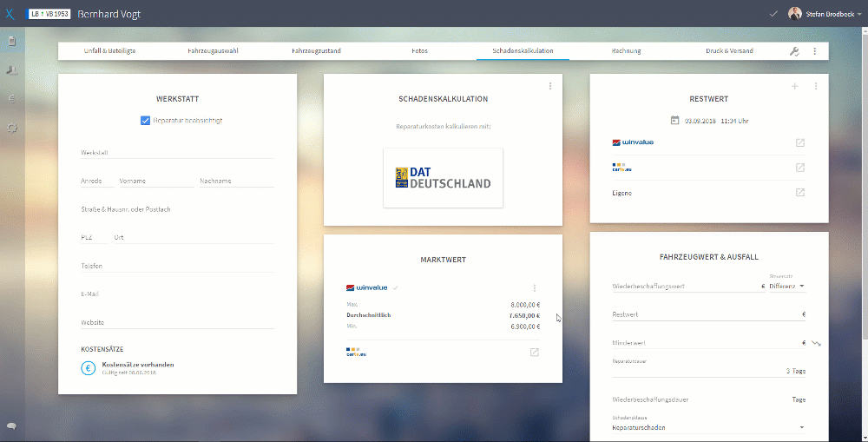Open Eigene Restwert external link icon

(x=800, y=193)
